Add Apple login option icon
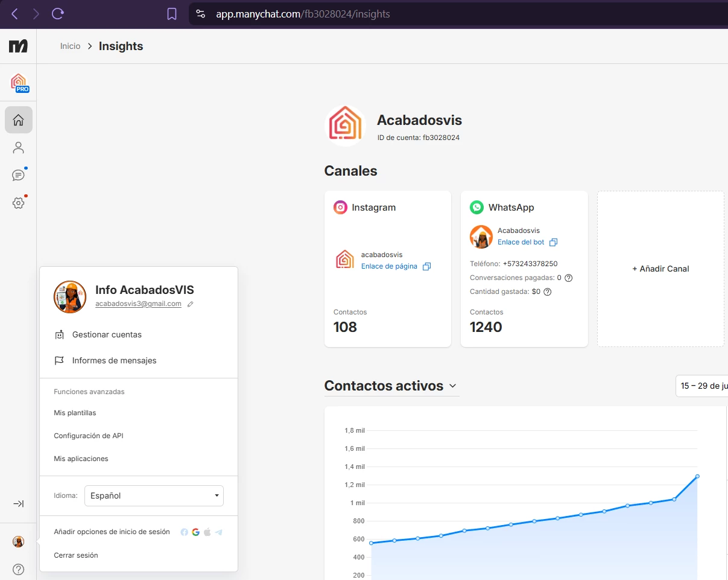This screenshot has width=728, height=580. (x=207, y=532)
